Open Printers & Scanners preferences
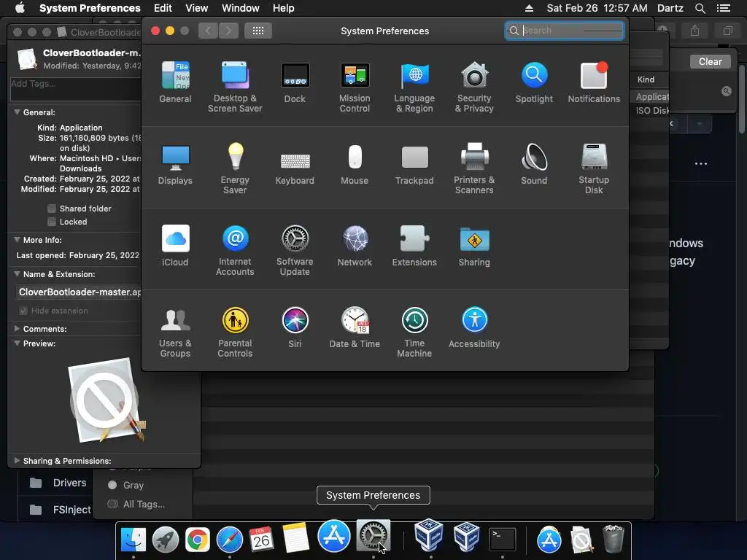 [474, 168]
